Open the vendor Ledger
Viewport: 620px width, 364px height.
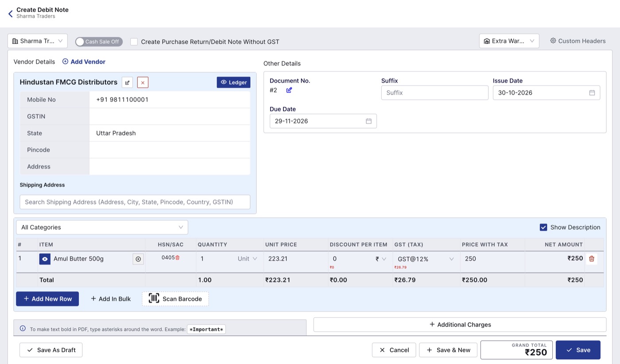(233, 82)
